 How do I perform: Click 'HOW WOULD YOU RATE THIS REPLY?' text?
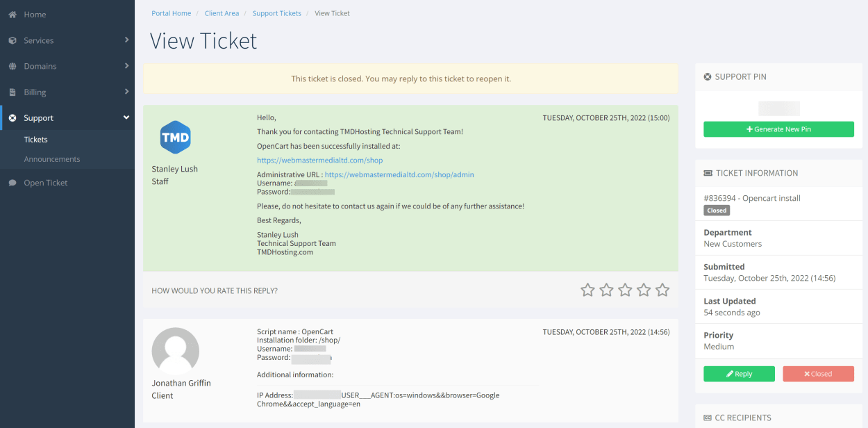(215, 291)
